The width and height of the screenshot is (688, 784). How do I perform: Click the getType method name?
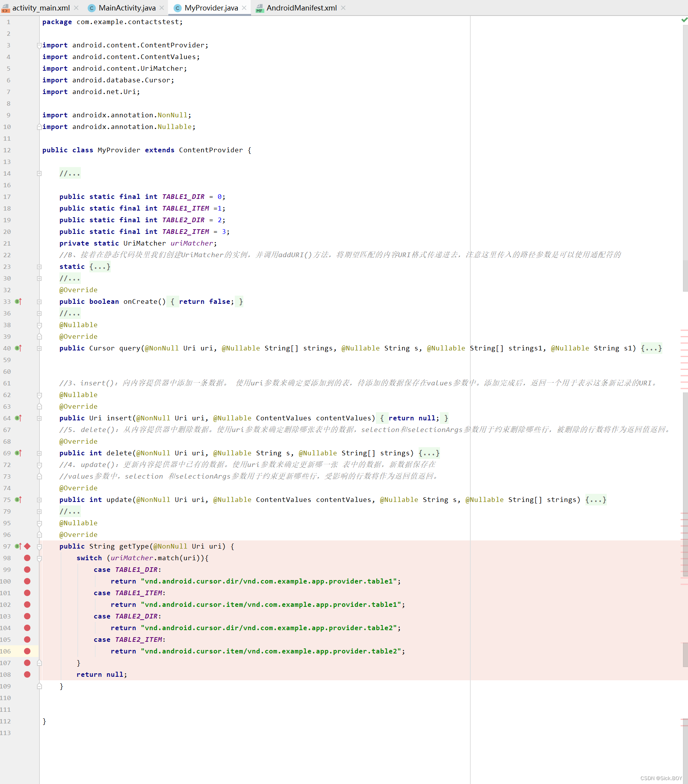[134, 546]
